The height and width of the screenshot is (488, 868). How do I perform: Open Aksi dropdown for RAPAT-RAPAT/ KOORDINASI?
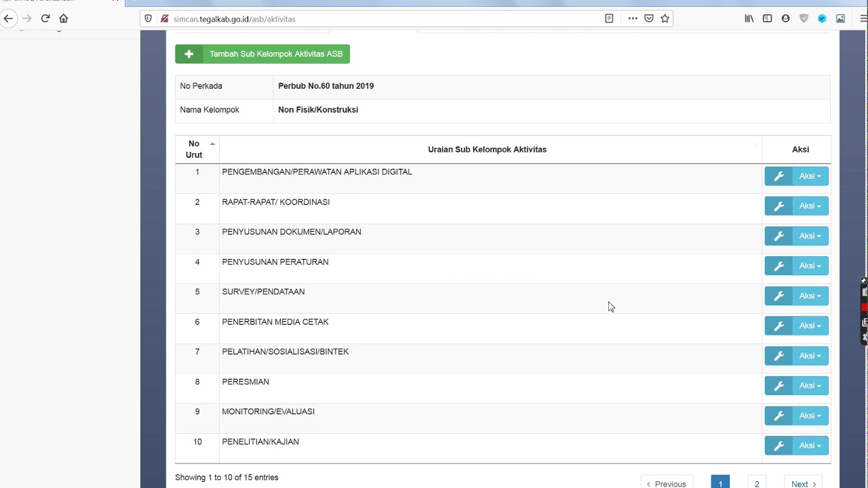pyautogui.click(x=810, y=206)
